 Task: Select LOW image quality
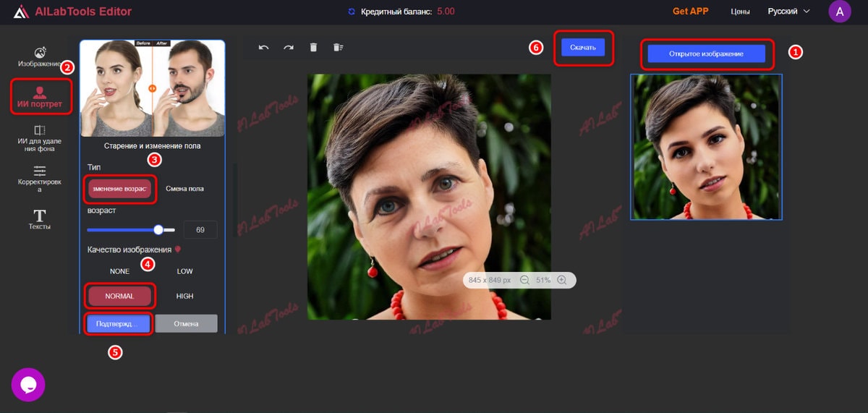[x=185, y=271]
